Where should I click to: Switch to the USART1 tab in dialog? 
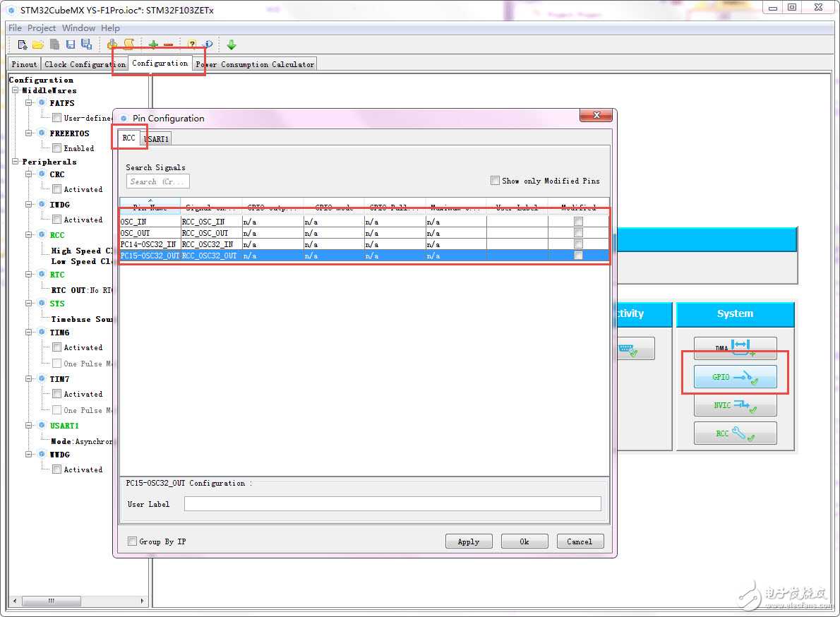click(157, 138)
